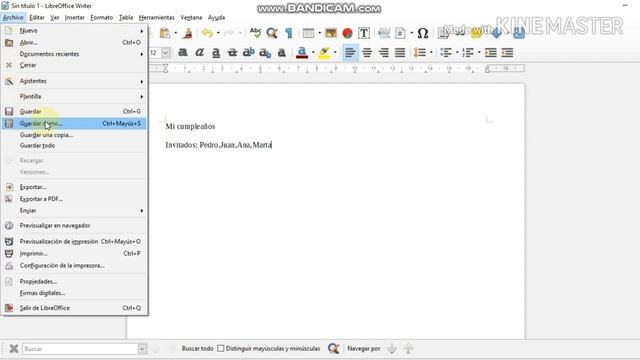Select Guardar menu entry
The width and height of the screenshot is (640, 360).
tap(74, 111)
